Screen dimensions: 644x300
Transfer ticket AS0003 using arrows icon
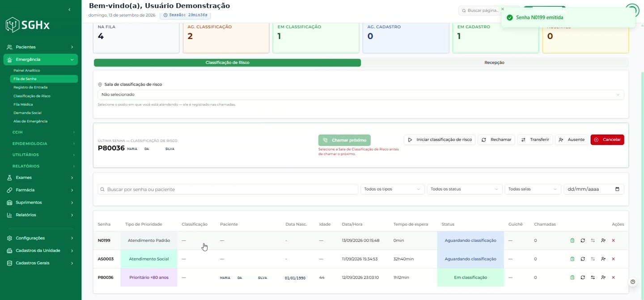[x=593, y=259]
